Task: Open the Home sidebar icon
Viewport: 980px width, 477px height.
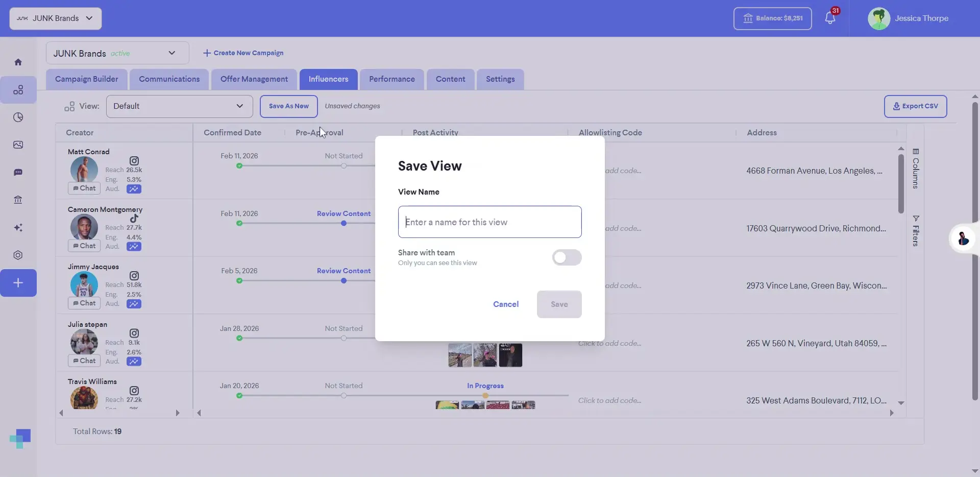Action: [x=18, y=62]
